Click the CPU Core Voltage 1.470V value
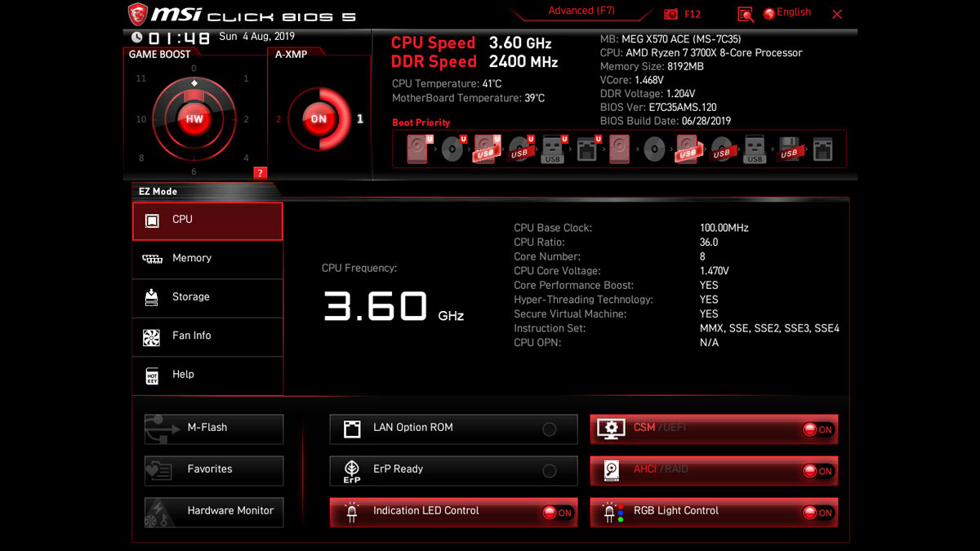The width and height of the screenshot is (980, 551). tap(715, 271)
